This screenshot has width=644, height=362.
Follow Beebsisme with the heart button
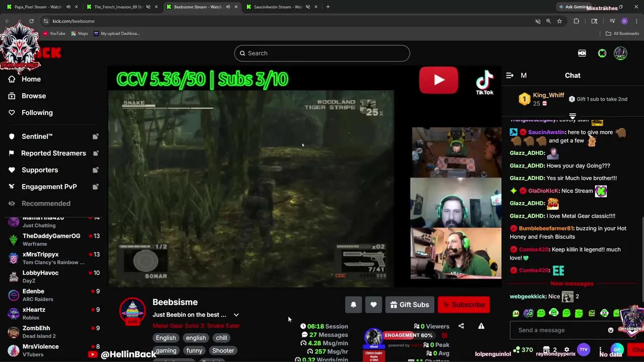click(x=373, y=305)
